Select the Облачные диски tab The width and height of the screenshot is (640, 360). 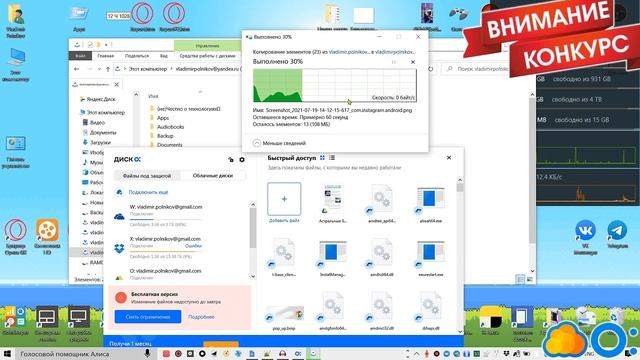click(x=213, y=176)
